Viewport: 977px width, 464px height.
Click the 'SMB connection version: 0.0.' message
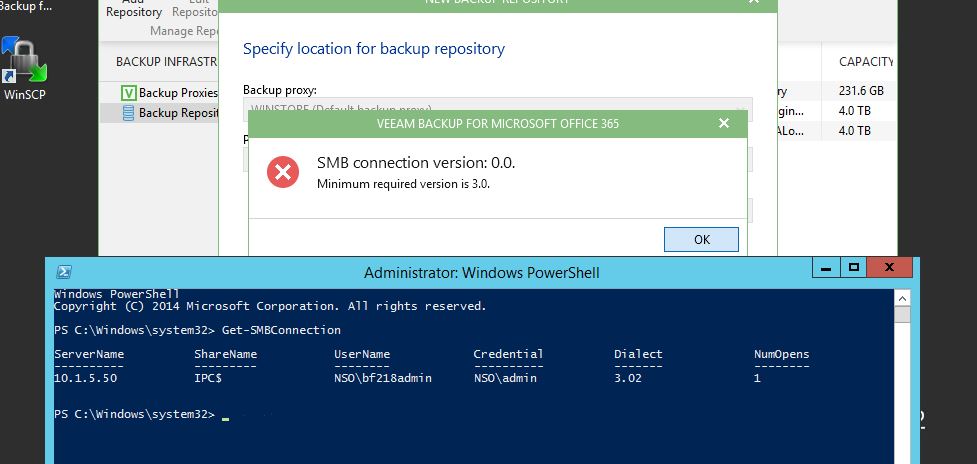[416, 163]
